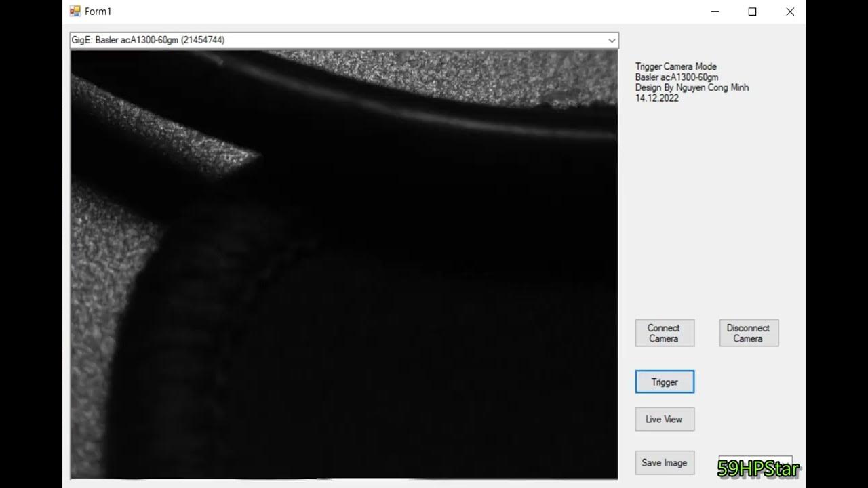Click the Save Image button

665,463
